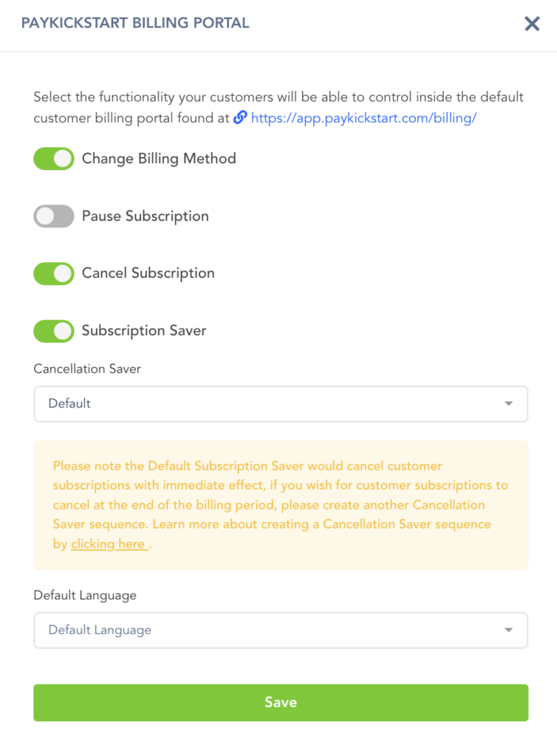Enable the Pause Subscription switch

pyautogui.click(x=54, y=216)
